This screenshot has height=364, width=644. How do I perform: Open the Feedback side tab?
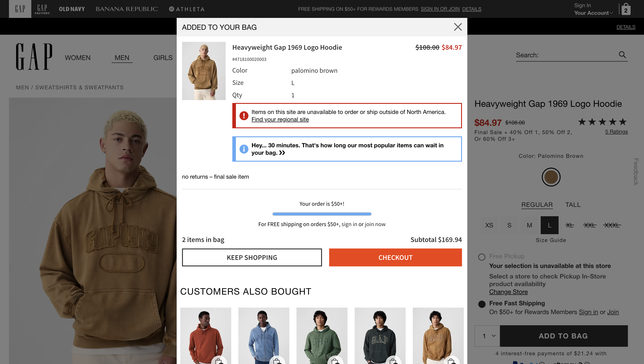pyautogui.click(x=636, y=172)
